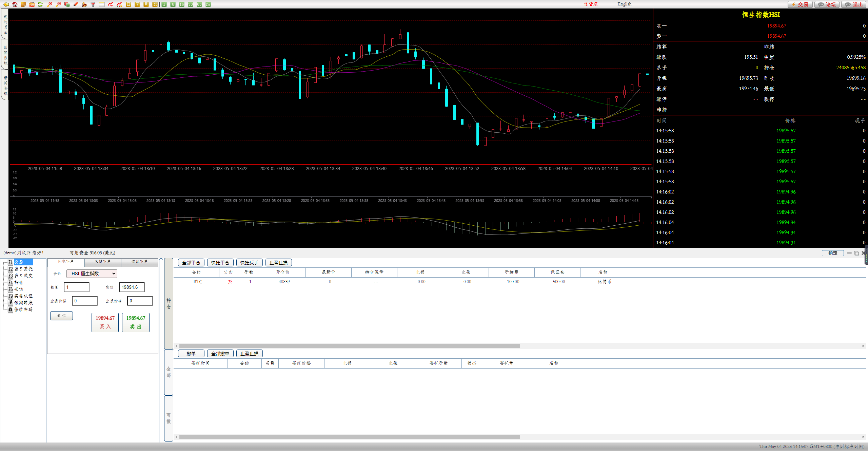Select F9 实名认证 in tree

click(x=20, y=296)
